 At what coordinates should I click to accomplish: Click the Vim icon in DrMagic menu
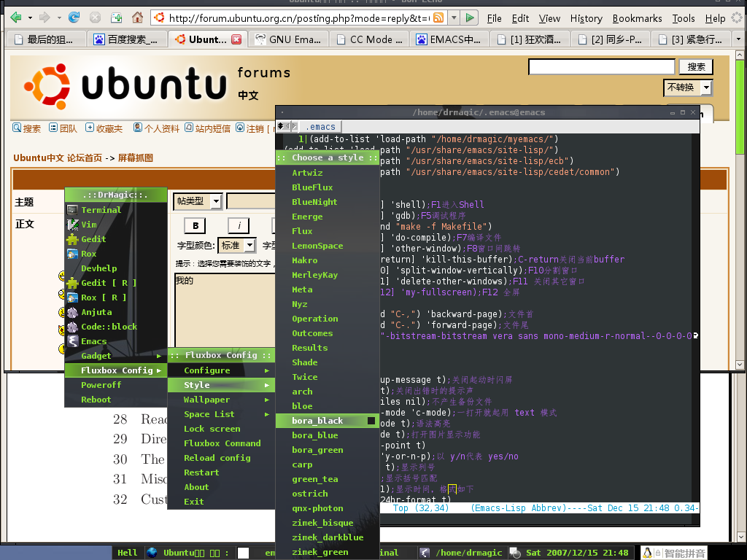(72, 225)
